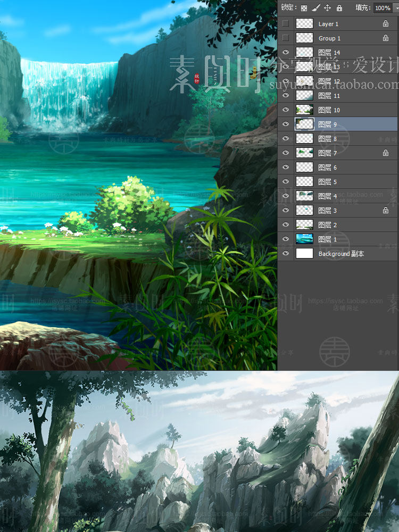
Task: Select the layer named 图层 2
Action: point(327,225)
